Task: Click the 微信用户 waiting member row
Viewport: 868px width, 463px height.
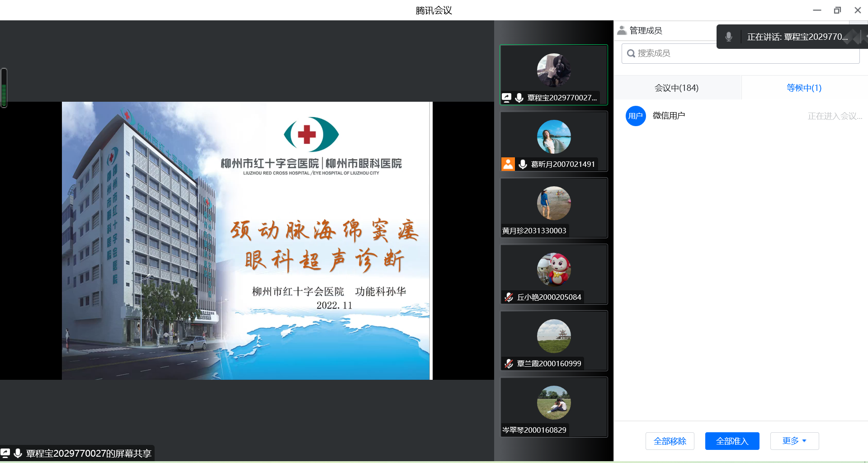Action: (741, 116)
